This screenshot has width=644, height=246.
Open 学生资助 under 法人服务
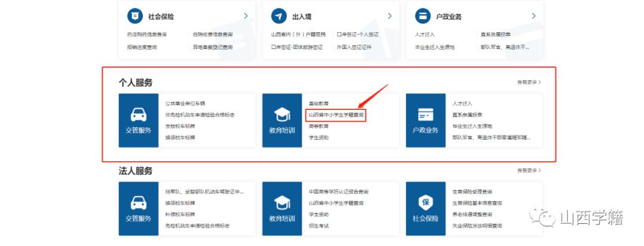pyautogui.click(x=318, y=214)
